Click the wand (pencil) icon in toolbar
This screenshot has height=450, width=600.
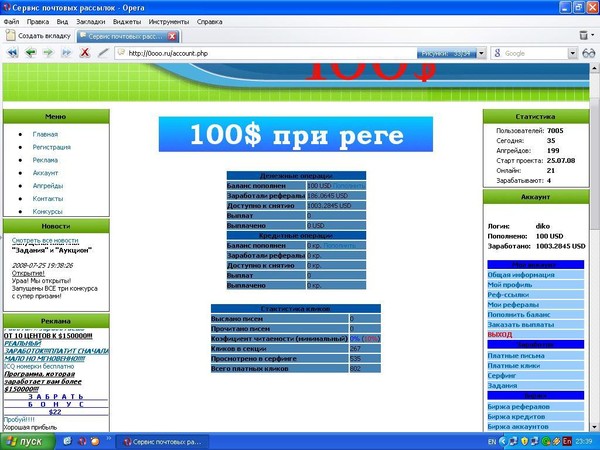pos(103,53)
